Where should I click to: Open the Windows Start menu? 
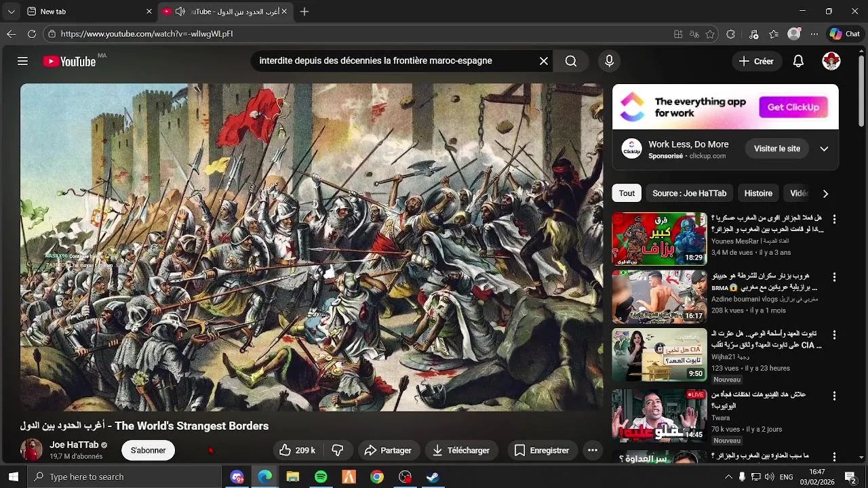point(13,477)
